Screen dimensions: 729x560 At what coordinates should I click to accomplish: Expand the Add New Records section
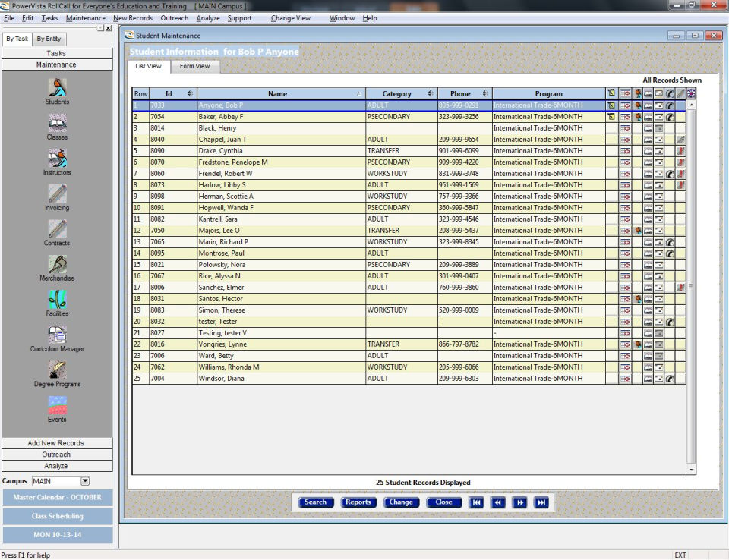click(x=57, y=443)
